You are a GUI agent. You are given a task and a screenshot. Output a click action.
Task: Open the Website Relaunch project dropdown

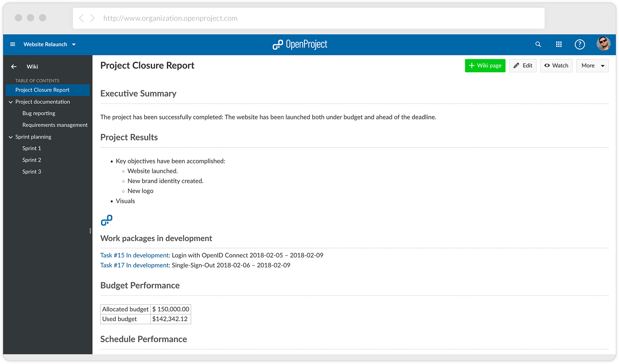50,44
